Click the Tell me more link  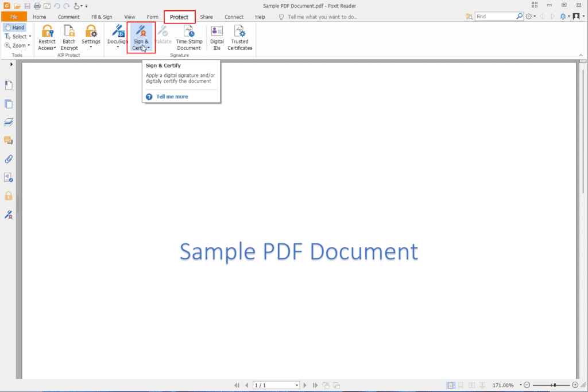[172, 96]
